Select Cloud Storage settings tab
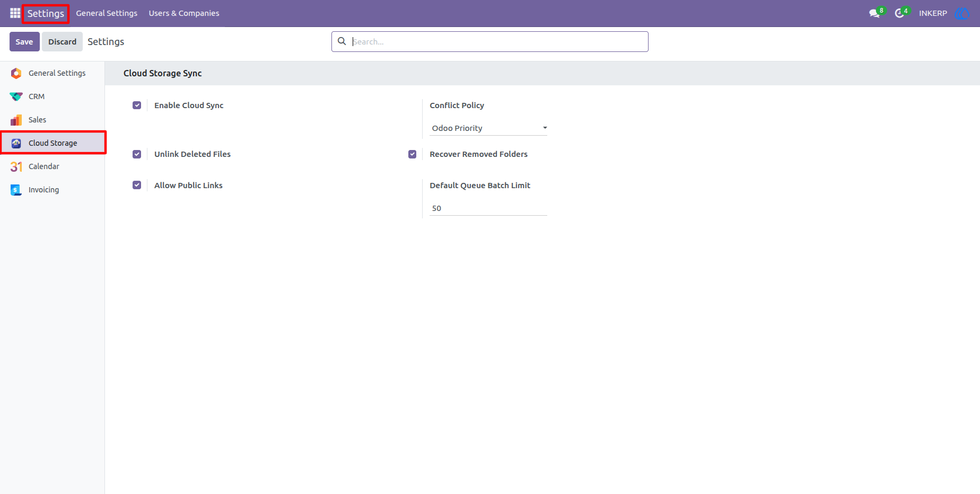 pos(52,143)
